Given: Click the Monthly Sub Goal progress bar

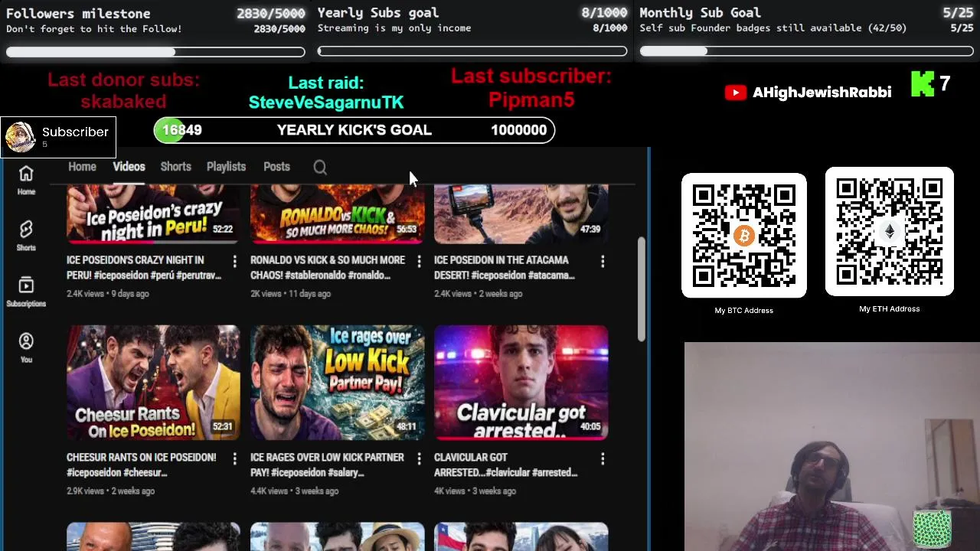Looking at the screenshot, I should coord(807,52).
